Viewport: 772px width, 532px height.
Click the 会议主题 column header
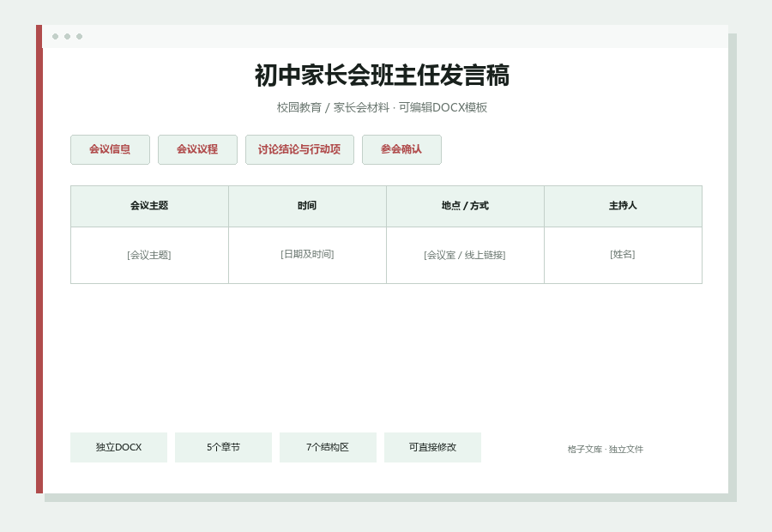tap(149, 206)
